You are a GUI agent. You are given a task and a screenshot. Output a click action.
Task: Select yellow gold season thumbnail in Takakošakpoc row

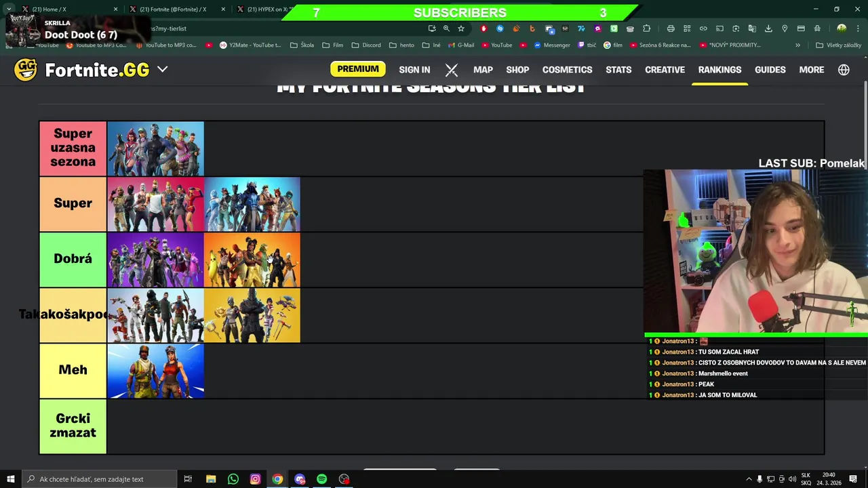pyautogui.click(x=252, y=315)
